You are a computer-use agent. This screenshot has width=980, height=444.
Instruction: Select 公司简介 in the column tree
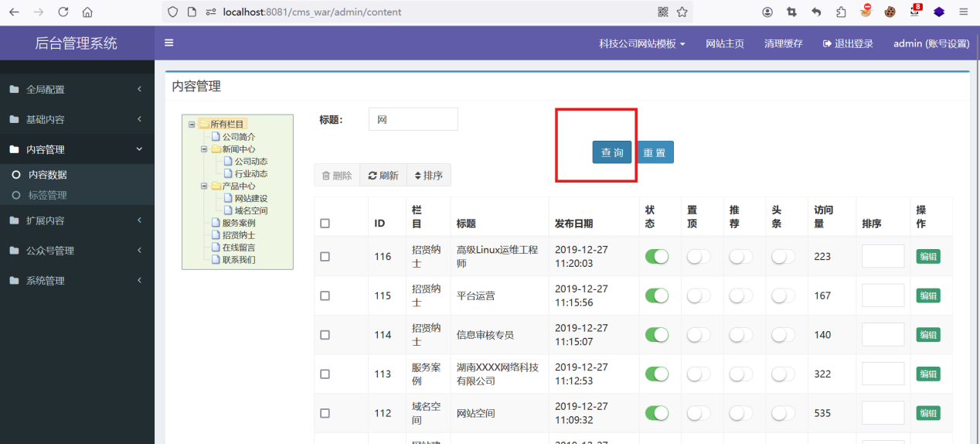(239, 137)
